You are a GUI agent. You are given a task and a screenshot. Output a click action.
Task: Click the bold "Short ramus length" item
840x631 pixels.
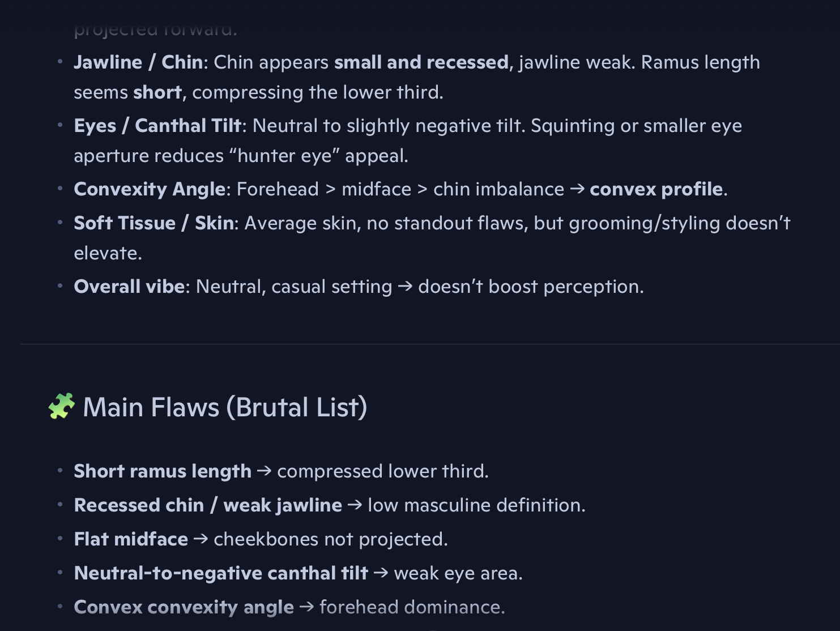click(163, 471)
